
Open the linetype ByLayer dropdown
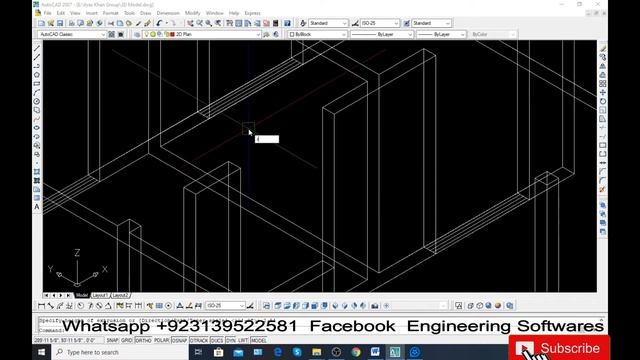(382, 35)
